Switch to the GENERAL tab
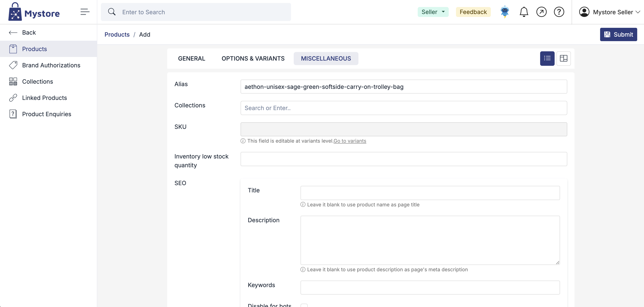Screen dimensions: 644x307 [191, 59]
